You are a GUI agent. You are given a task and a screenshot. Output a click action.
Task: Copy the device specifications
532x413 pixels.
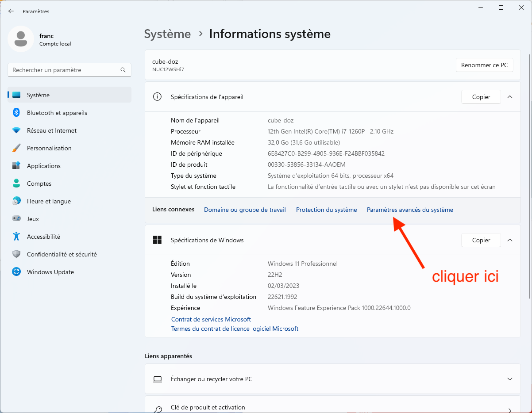pyautogui.click(x=481, y=97)
